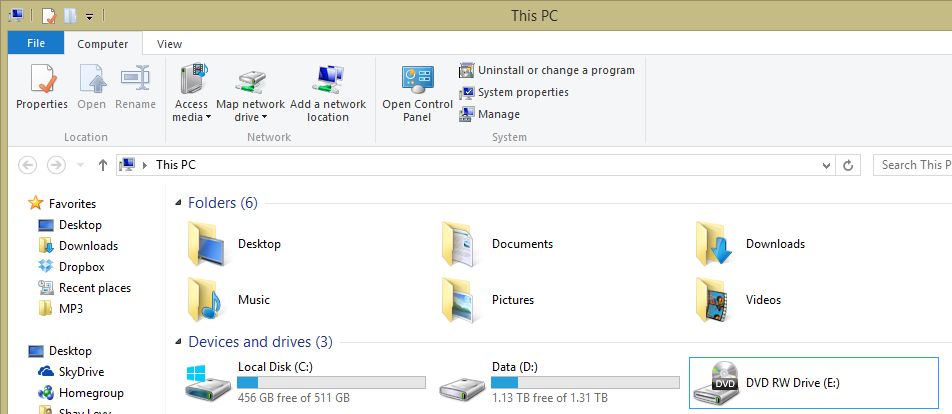Click Uninstall or change a program
The image size is (952, 414).
pyautogui.click(x=556, y=70)
